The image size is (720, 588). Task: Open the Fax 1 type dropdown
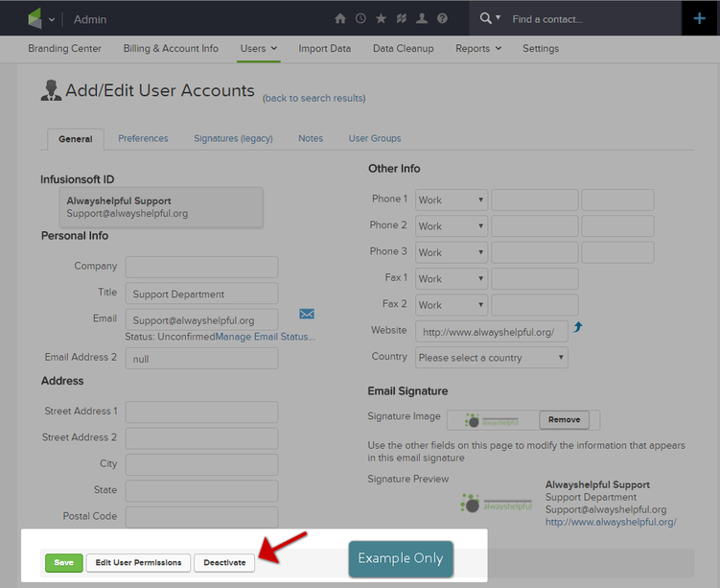pos(452,278)
